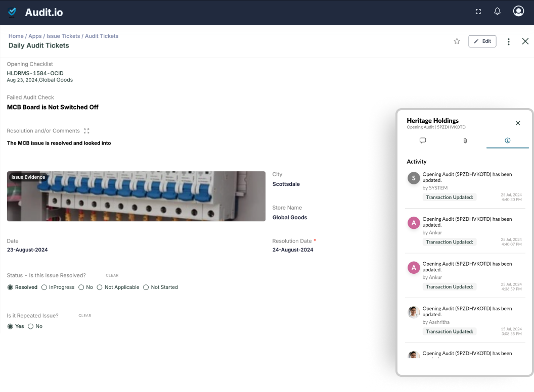Choose Resolved as the issue status
This screenshot has height=392, width=534.
pyautogui.click(x=9, y=287)
